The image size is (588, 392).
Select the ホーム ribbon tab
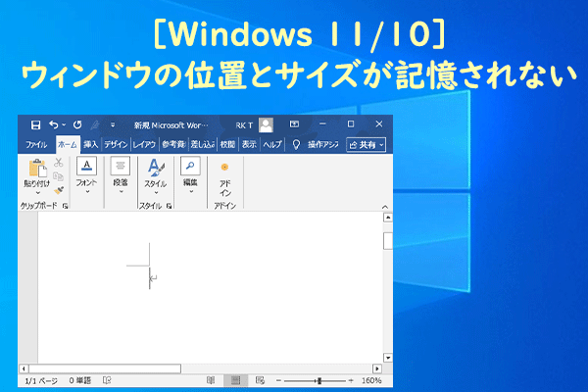tap(68, 144)
